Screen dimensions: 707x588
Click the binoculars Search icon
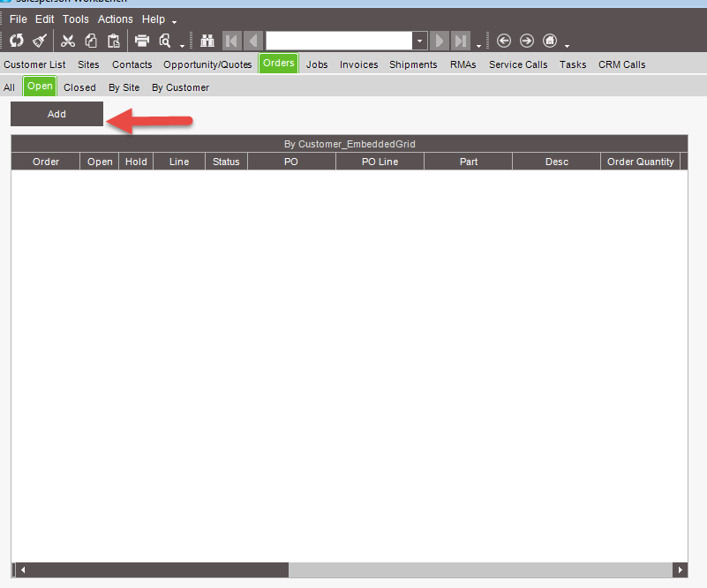point(207,41)
